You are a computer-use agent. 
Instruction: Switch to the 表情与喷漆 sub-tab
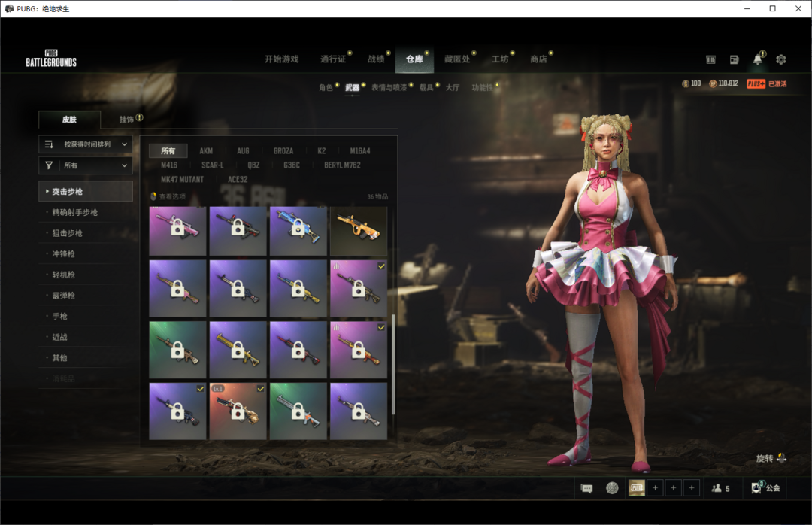pyautogui.click(x=389, y=87)
